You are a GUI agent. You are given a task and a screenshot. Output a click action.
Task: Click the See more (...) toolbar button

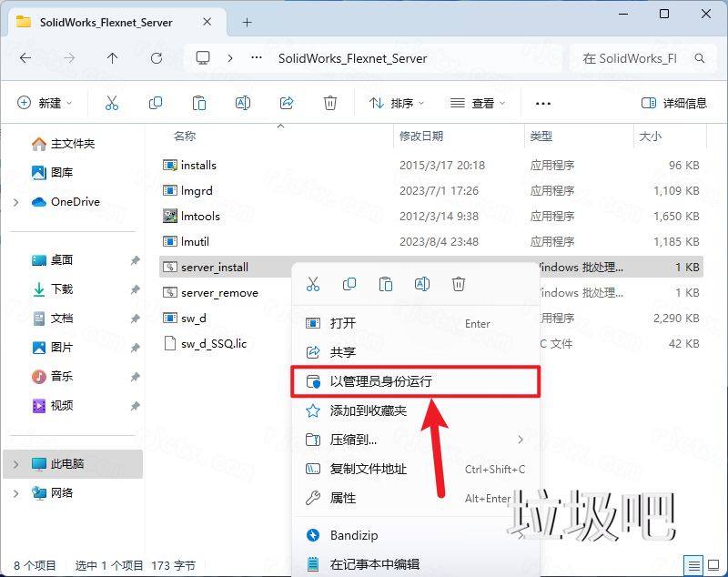(x=543, y=103)
